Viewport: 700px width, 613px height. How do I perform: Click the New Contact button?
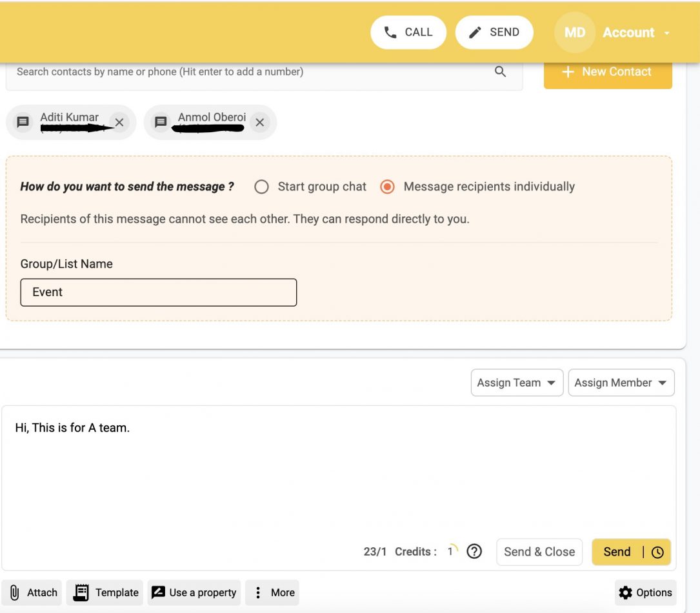[x=607, y=72]
